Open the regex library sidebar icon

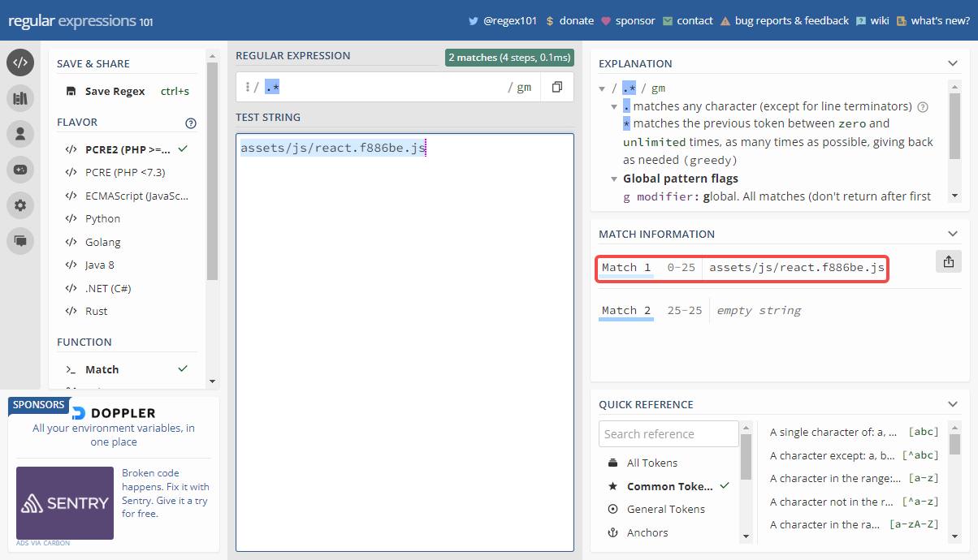[x=20, y=98]
